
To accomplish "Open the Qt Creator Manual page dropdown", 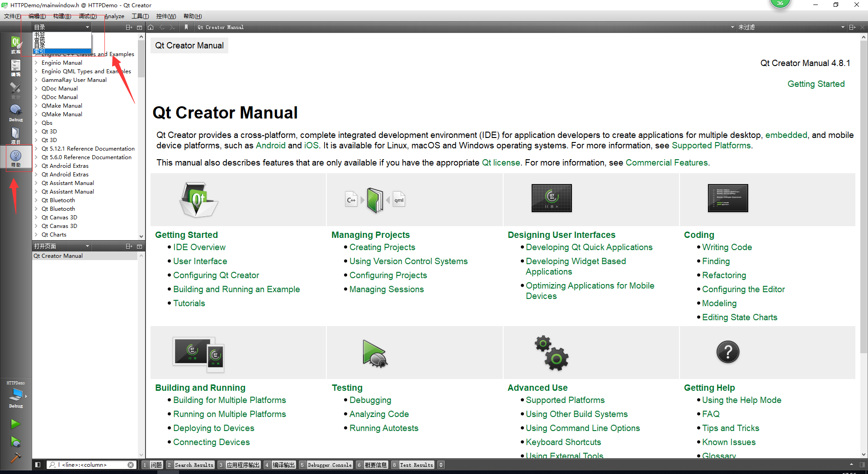I will point(466,27).
